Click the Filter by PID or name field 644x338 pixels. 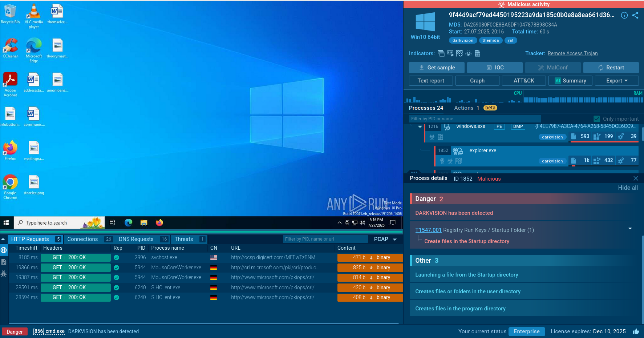474,119
